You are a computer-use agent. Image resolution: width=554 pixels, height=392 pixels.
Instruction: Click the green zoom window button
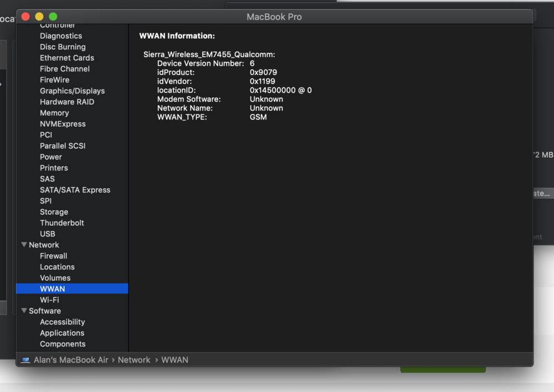tap(53, 17)
